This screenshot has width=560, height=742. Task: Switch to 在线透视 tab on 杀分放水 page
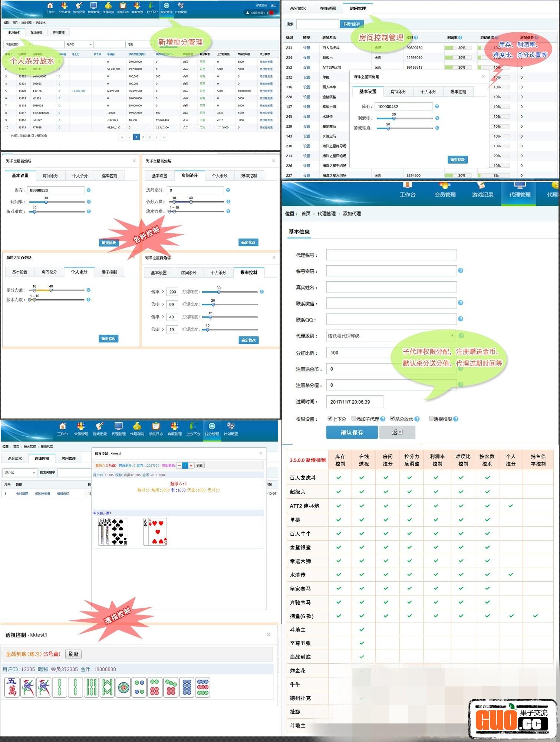[36, 33]
